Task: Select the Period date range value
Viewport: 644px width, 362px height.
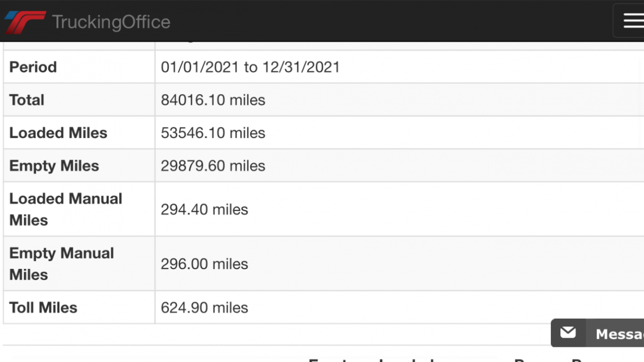Action: pos(250,67)
